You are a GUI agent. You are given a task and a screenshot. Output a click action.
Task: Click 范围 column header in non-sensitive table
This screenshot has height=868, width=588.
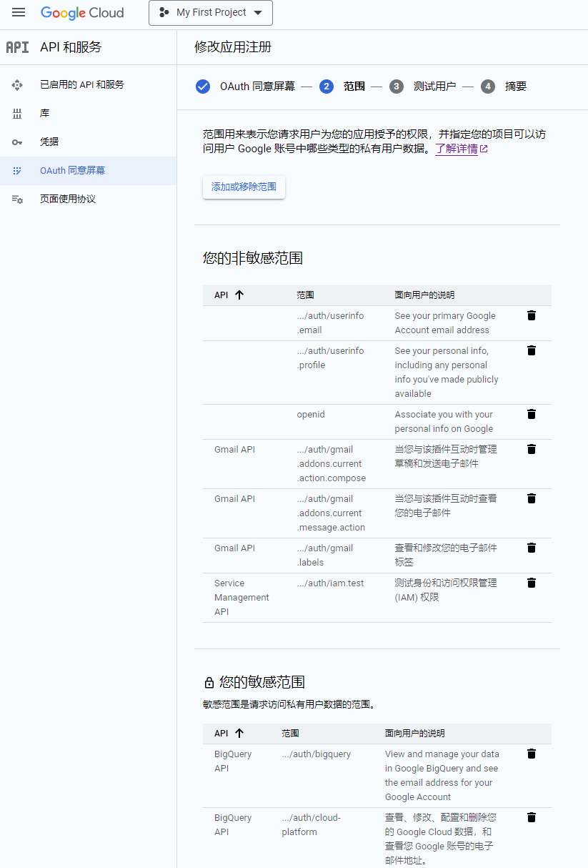[x=306, y=295]
